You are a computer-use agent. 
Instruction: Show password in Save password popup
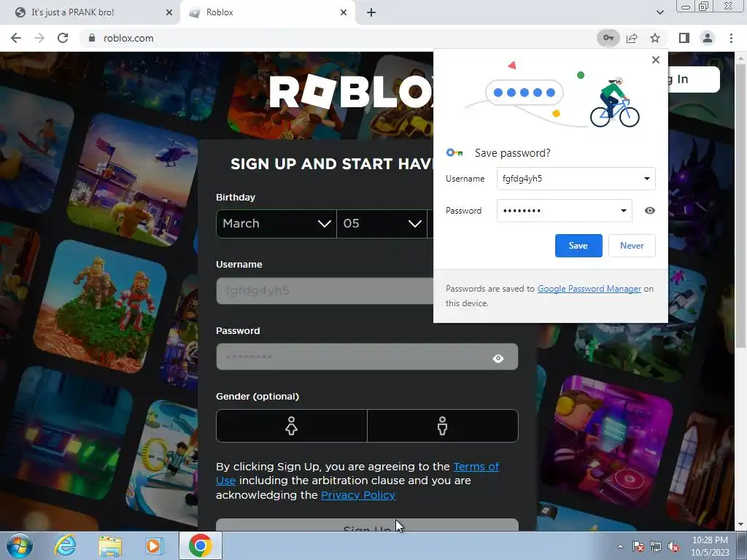tap(649, 211)
